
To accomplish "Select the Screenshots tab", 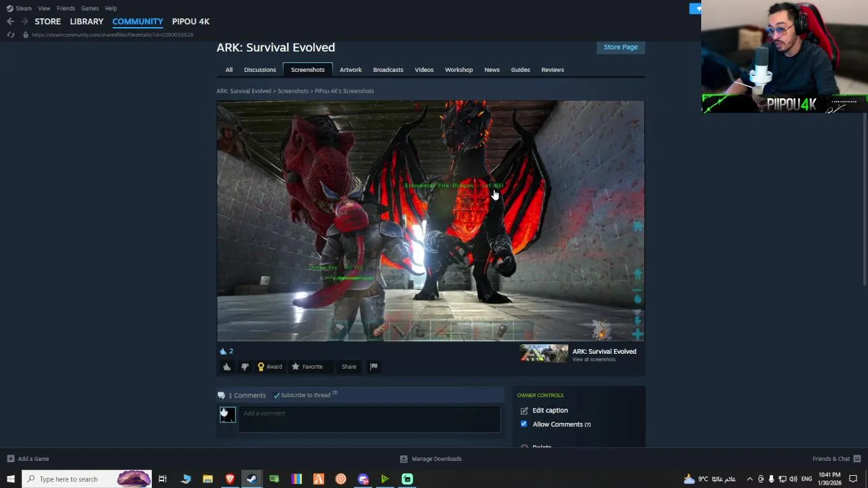I will [308, 70].
